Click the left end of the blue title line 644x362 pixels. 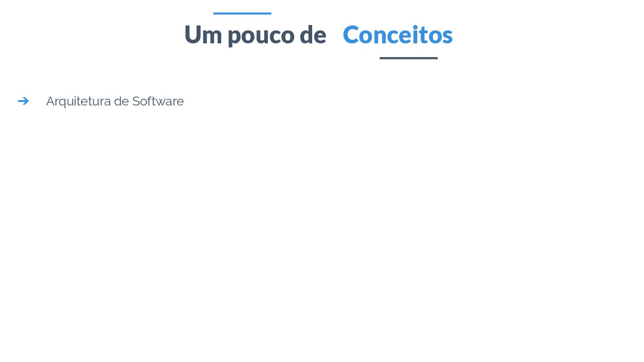point(215,13)
